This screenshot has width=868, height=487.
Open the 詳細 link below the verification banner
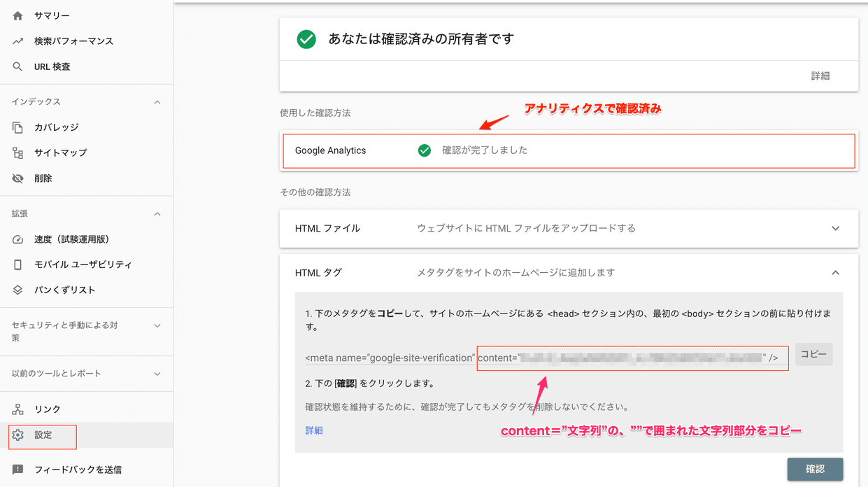[x=820, y=76]
